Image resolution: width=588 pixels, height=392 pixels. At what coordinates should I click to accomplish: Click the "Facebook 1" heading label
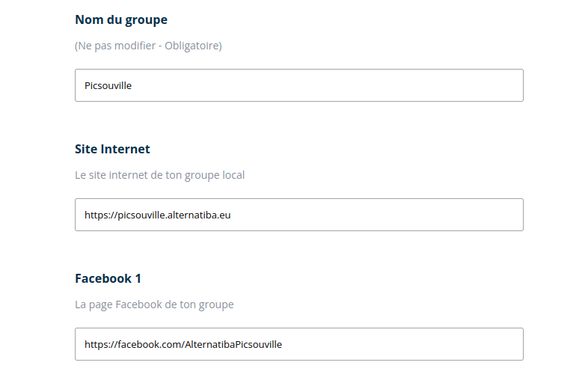click(x=108, y=278)
